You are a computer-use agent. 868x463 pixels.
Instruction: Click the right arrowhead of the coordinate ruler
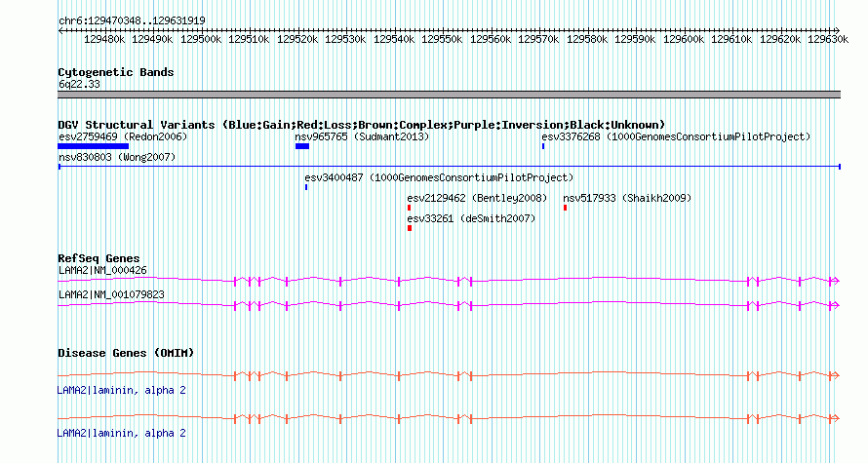pyautogui.click(x=838, y=30)
